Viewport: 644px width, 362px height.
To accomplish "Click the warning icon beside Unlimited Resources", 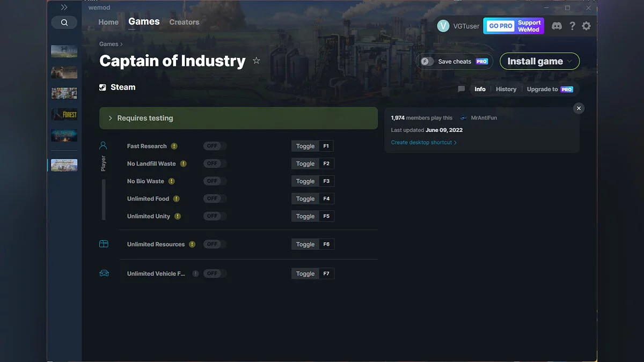I will click(x=192, y=245).
